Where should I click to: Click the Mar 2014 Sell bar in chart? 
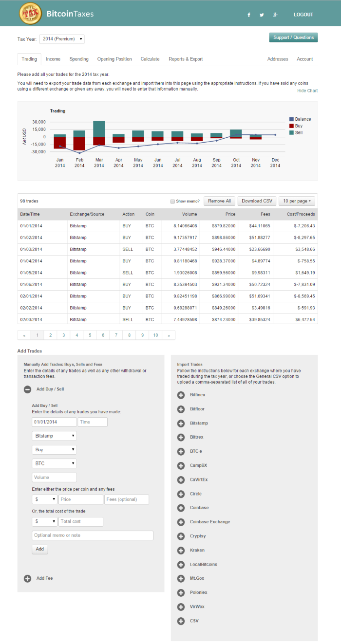point(99,129)
